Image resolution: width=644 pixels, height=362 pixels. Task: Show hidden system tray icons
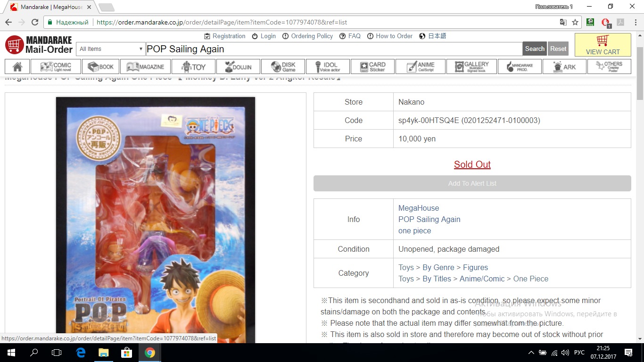[531, 353]
